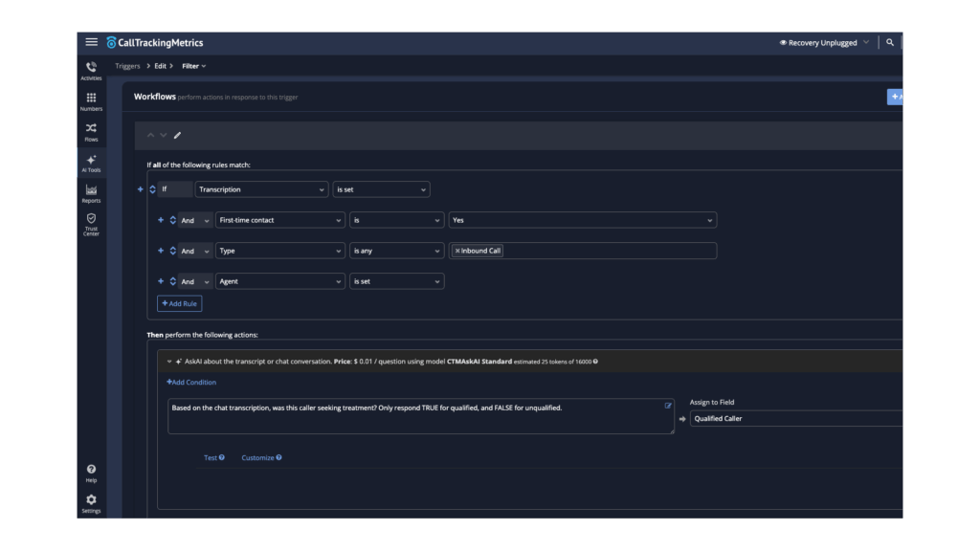Click the Add Rule button
Screen dimensions: 980x551
pyautogui.click(x=179, y=303)
